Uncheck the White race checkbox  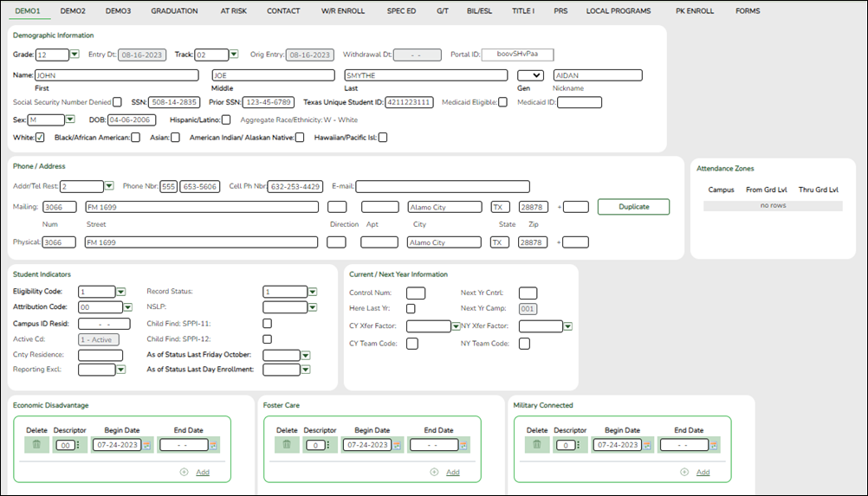coord(40,137)
